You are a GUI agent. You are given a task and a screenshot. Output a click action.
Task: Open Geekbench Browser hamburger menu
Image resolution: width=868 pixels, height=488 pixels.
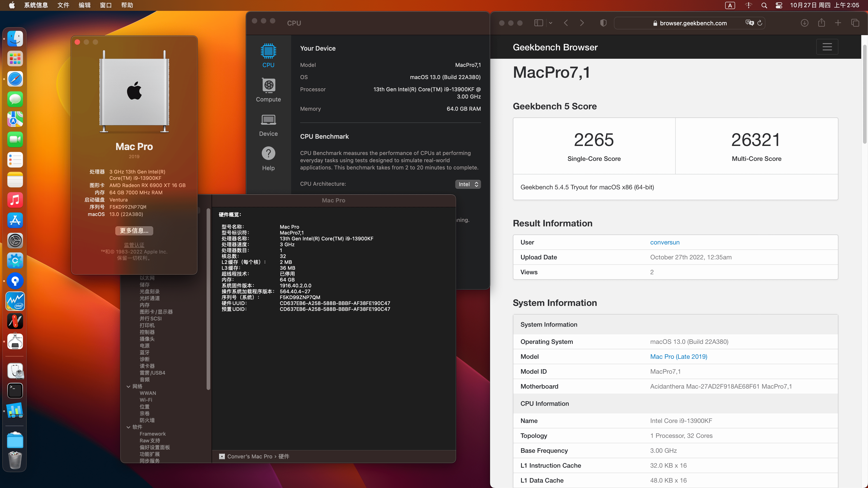827,47
